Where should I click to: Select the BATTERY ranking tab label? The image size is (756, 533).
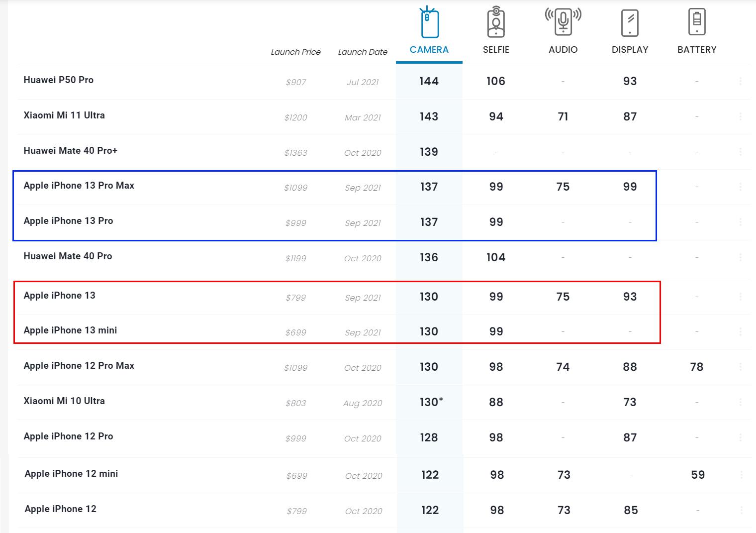pyautogui.click(x=697, y=50)
